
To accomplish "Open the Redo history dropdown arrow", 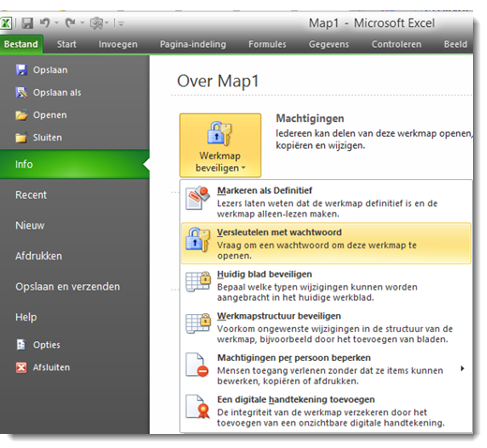I will coord(82,22).
